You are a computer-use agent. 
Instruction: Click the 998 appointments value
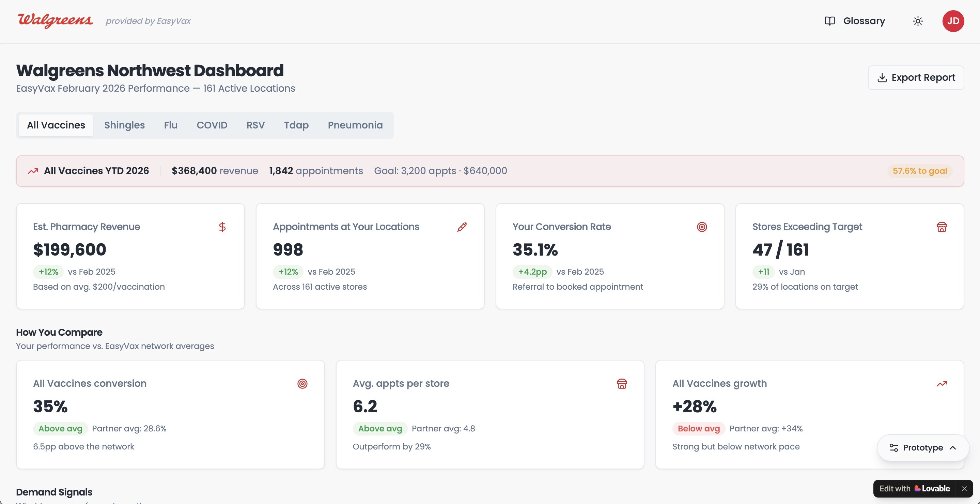[288, 250]
